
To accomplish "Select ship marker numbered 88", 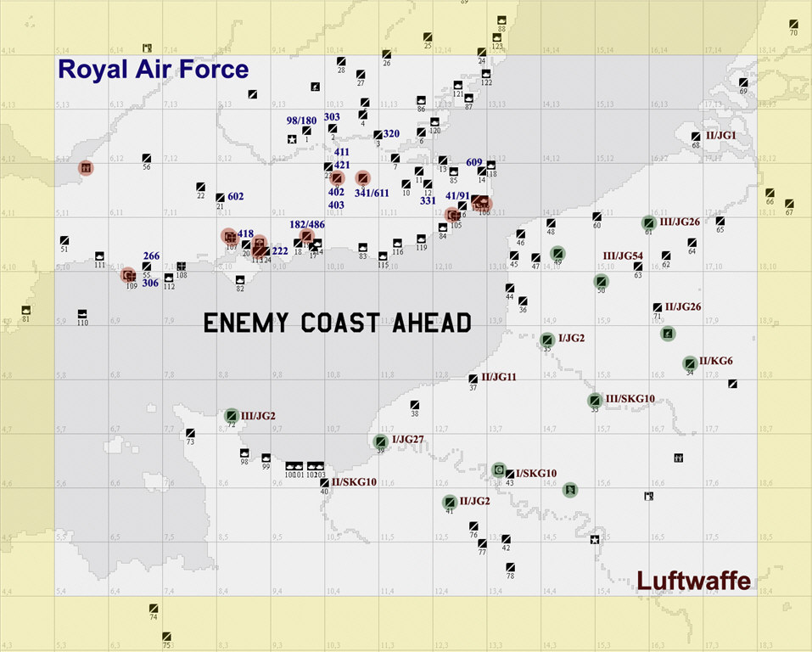I will [x=501, y=20].
